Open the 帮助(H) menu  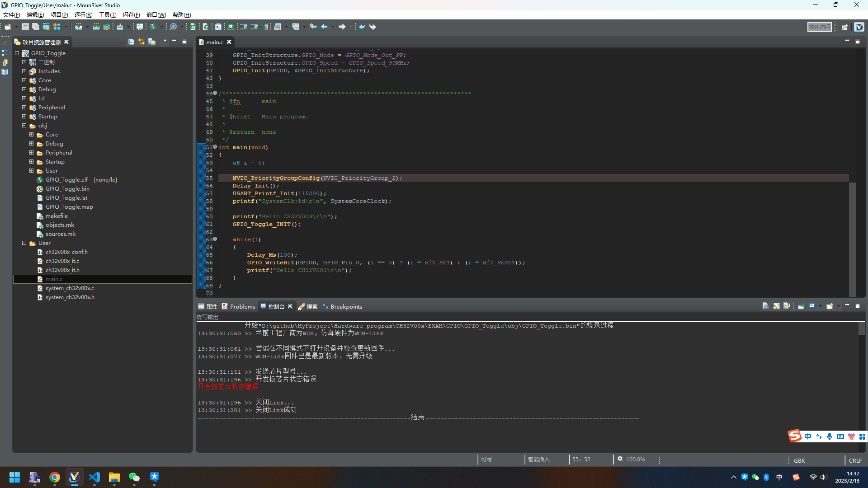pyautogui.click(x=182, y=15)
